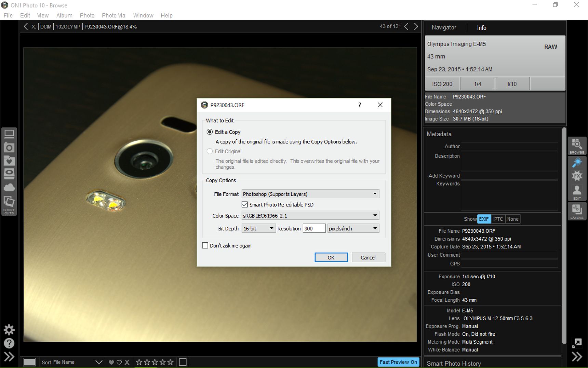588x368 pixels.
Task: Open the Pictures shortcut (camera icon)
Action: point(9,148)
